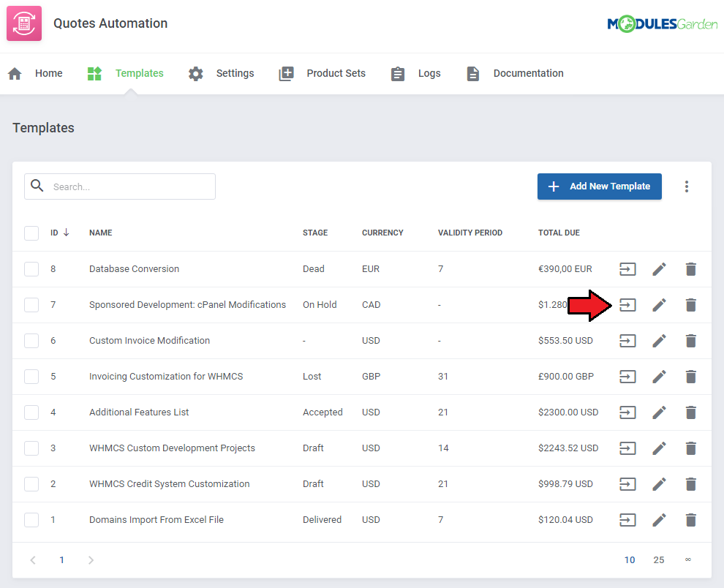Go to the previous page arrow

(33, 560)
